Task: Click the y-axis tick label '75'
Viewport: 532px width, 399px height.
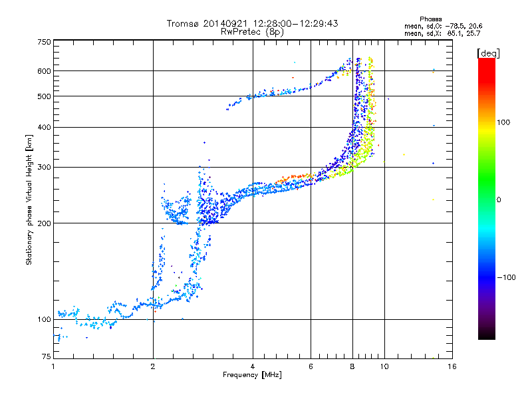Action: coord(47,356)
